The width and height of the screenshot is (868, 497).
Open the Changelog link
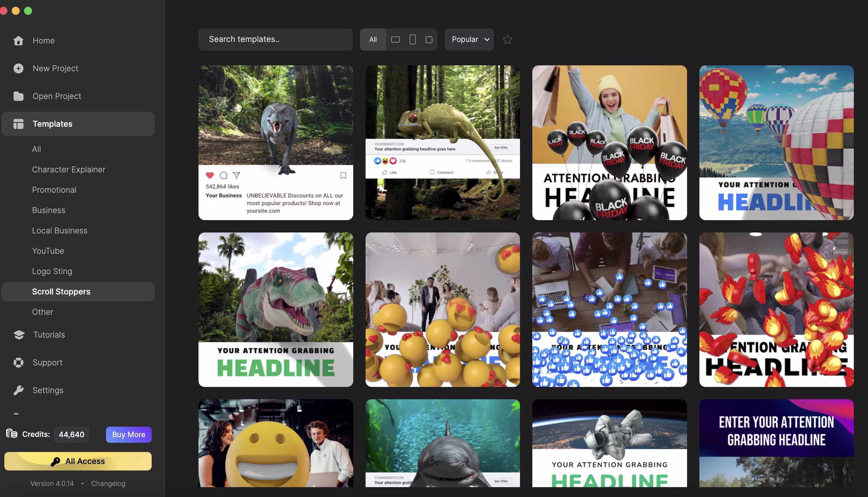[x=108, y=483]
